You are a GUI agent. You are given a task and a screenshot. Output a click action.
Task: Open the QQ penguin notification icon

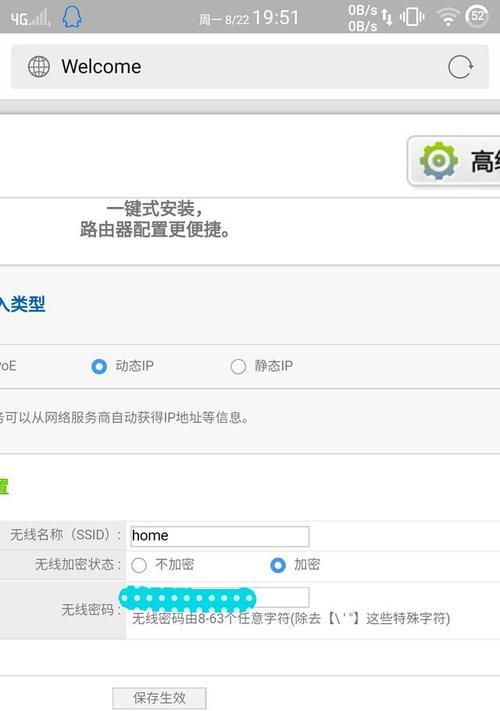71,18
